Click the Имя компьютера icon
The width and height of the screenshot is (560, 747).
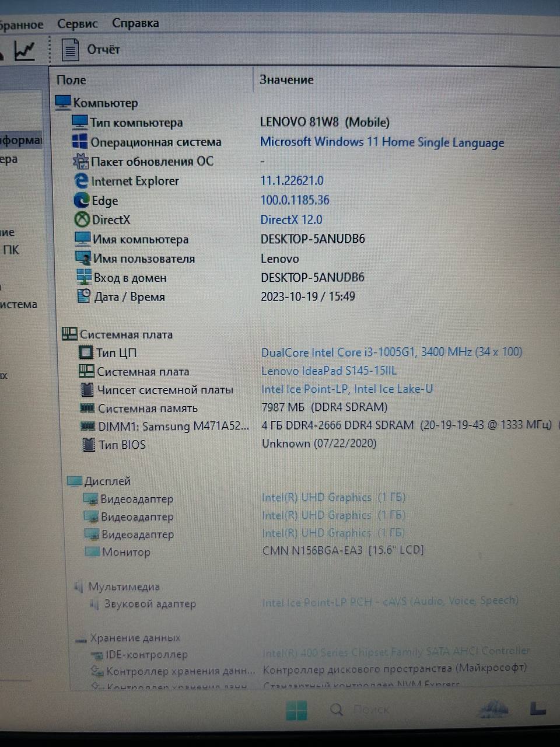point(83,239)
